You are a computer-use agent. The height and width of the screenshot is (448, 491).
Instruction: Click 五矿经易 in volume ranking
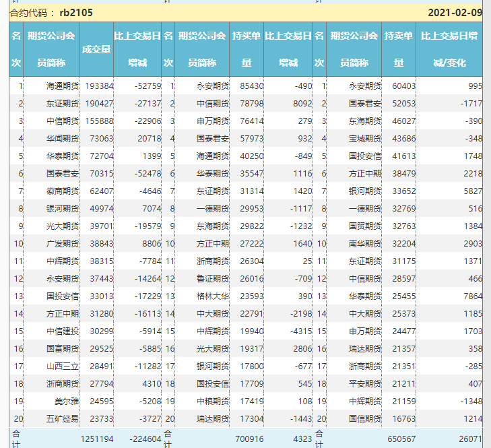click(x=63, y=419)
